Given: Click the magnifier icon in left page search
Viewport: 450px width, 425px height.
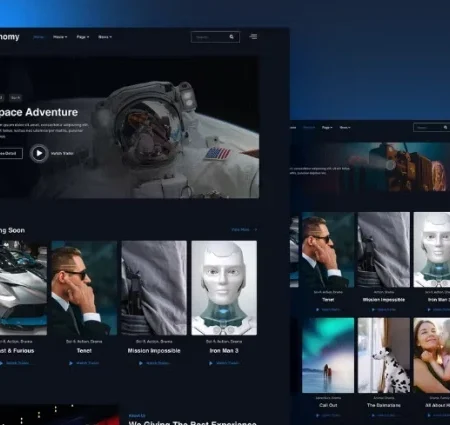Looking at the screenshot, I should coord(232,37).
